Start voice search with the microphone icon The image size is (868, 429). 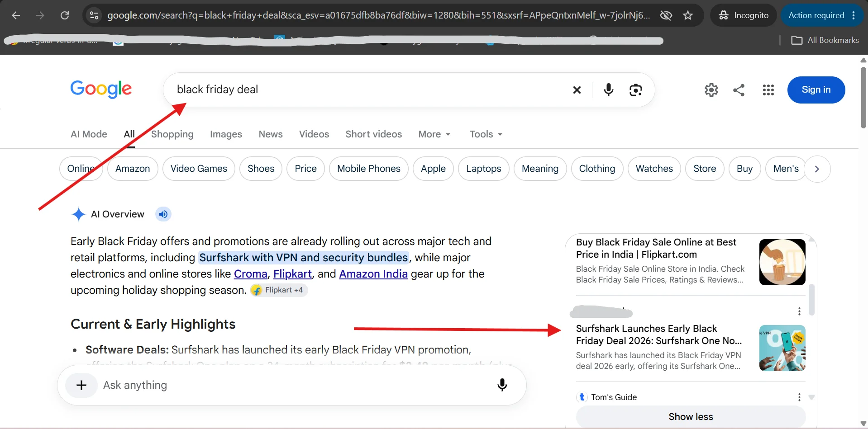[609, 90]
